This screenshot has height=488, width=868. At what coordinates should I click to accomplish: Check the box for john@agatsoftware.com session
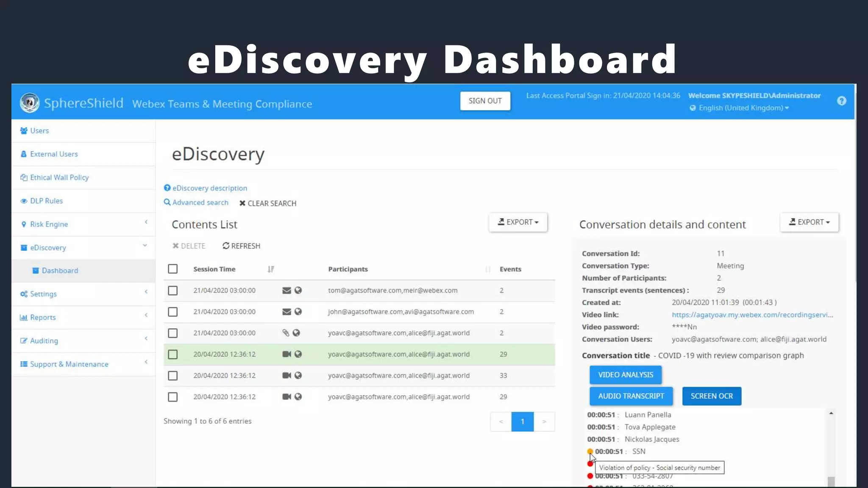(x=172, y=312)
